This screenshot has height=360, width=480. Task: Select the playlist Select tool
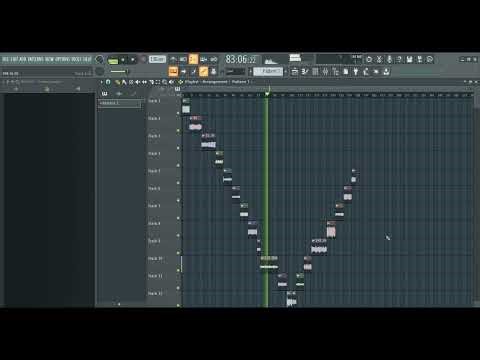[158, 82]
